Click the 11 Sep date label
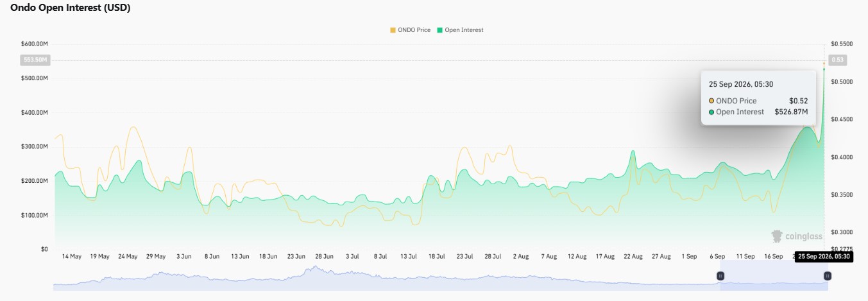 [745, 256]
